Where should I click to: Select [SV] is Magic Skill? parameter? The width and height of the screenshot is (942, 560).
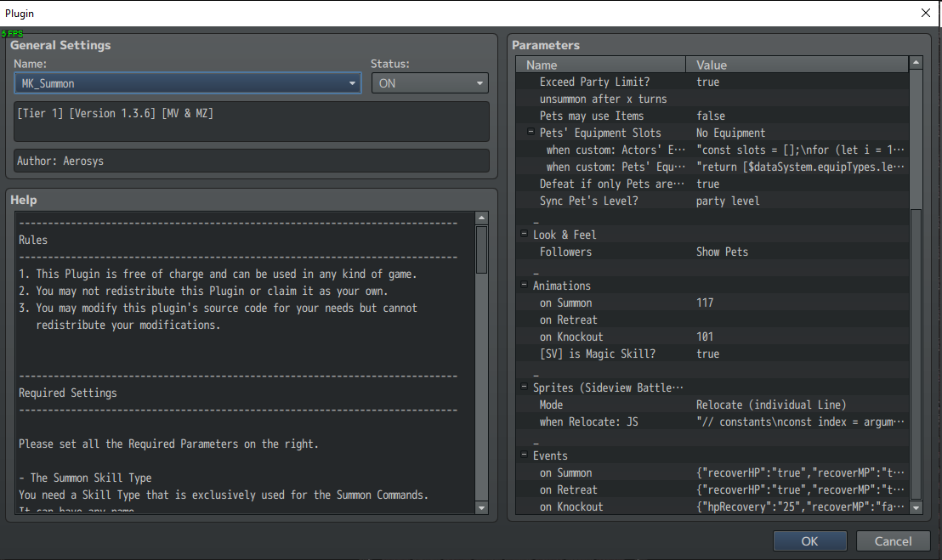pos(712,354)
